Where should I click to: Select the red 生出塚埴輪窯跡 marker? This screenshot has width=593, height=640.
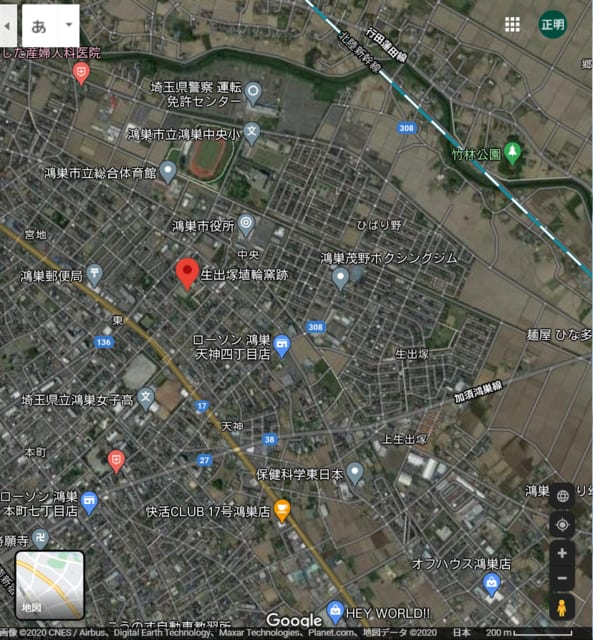187,274
